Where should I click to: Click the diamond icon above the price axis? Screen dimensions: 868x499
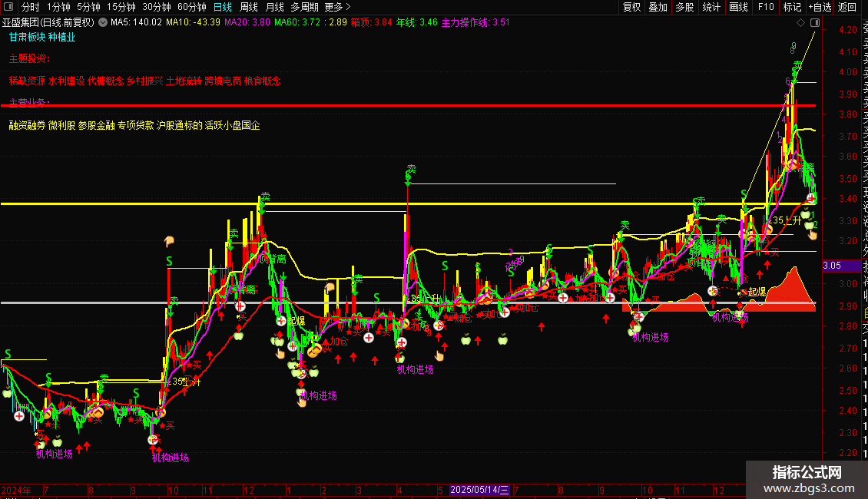coord(800,23)
